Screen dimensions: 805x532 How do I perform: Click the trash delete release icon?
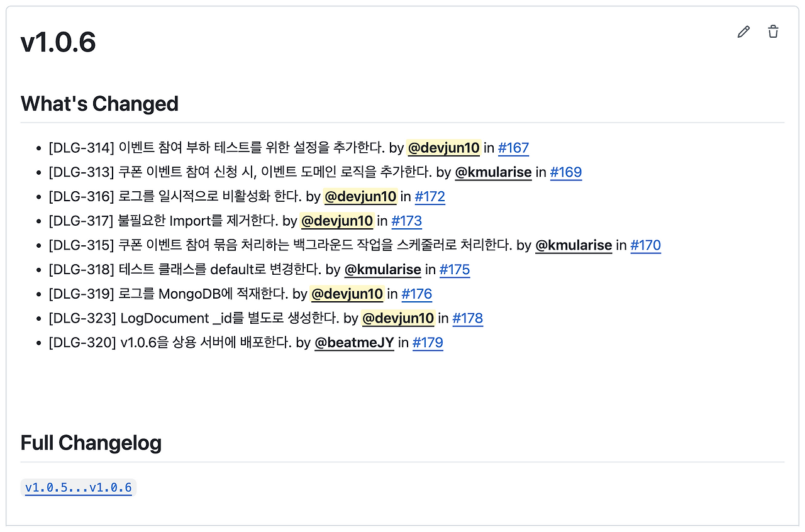click(774, 32)
